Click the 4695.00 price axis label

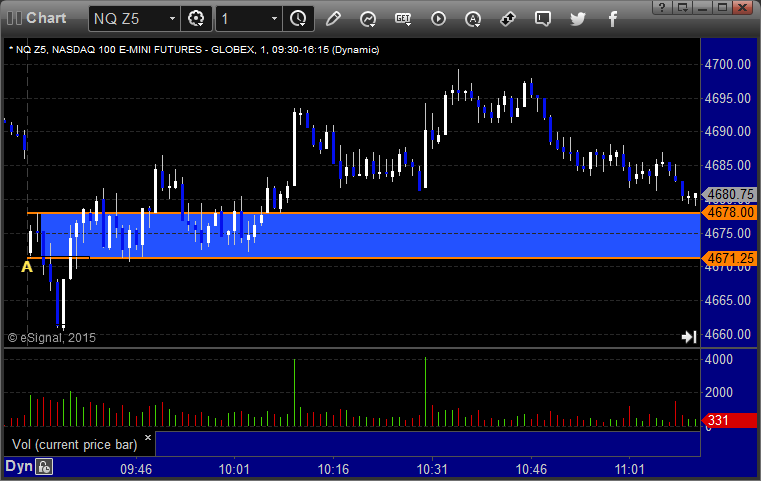(728, 99)
